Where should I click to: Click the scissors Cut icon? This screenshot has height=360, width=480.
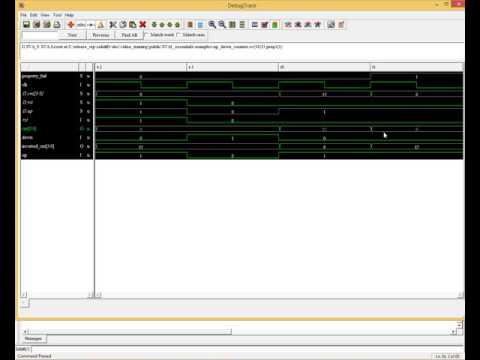(x=113, y=25)
